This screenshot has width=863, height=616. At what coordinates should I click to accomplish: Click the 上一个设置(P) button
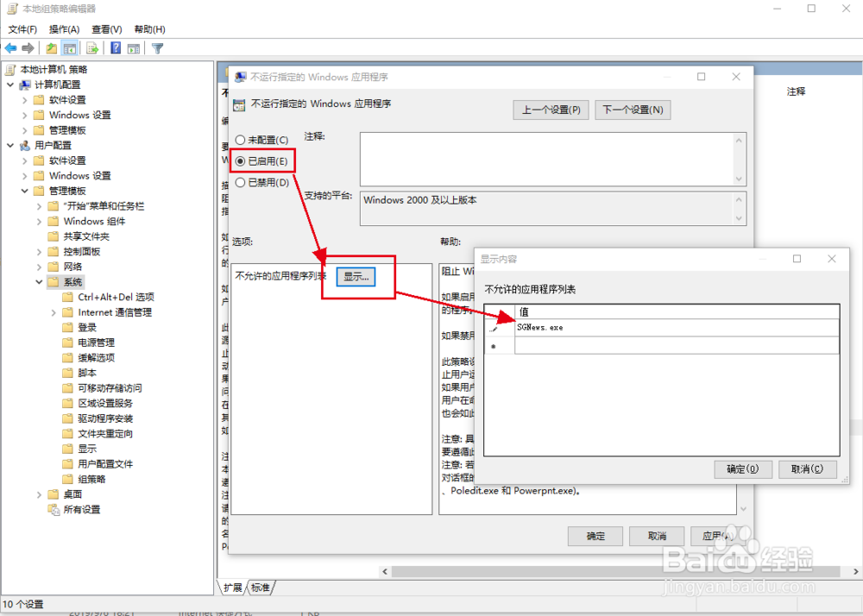[x=551, y=110]
